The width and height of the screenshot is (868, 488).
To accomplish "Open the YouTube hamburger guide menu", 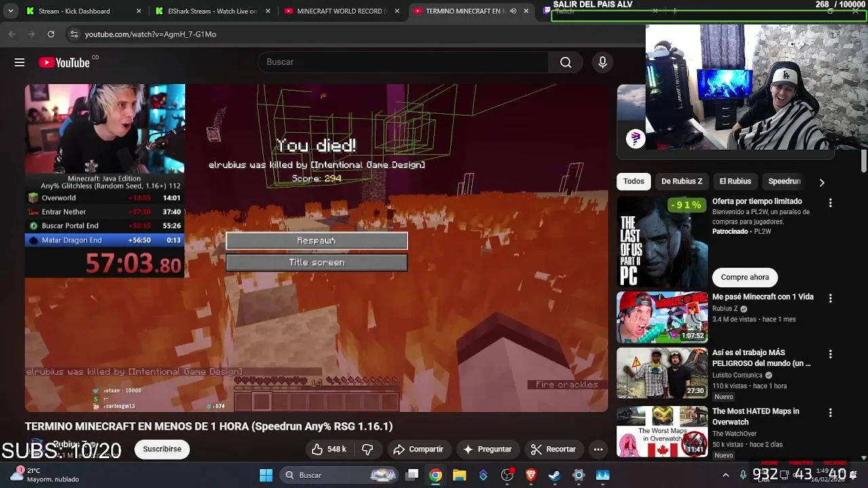I will (20, 62).
